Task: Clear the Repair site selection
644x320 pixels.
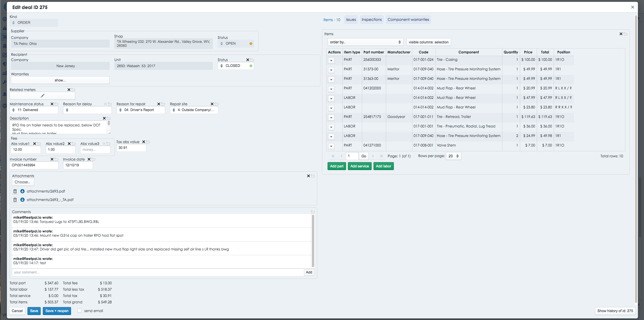Action: [212, 104]
